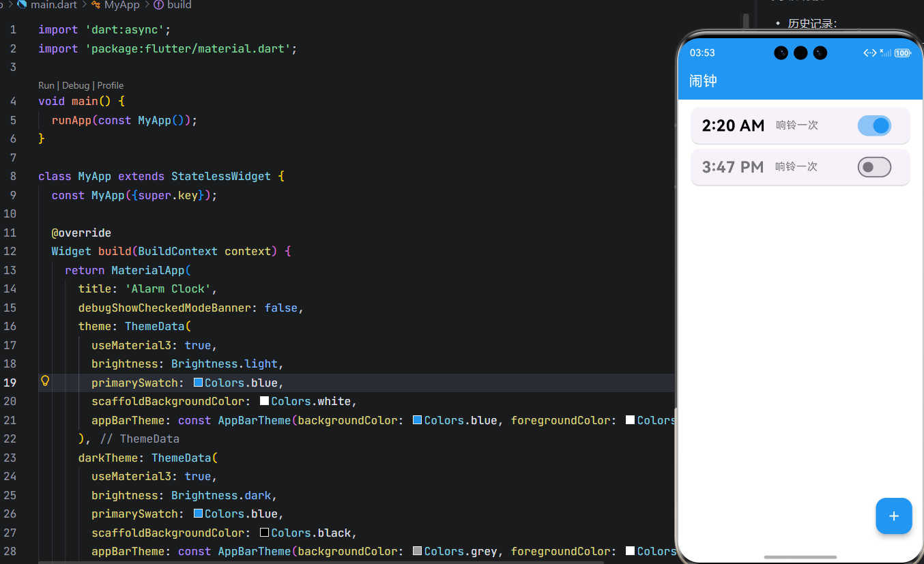The width and height of the screenshot is (924, 564).
Task: Click the connection arrows icon in phone status bar
Action: point(870,53)
